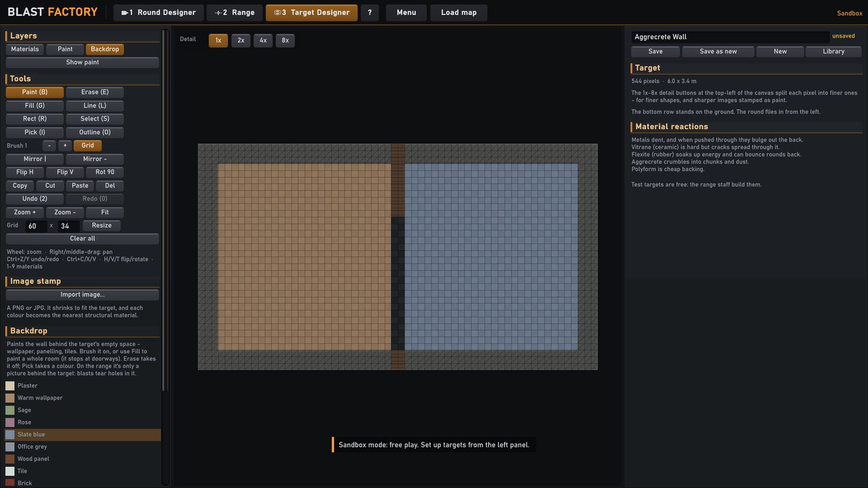This screenshot has height=488, width=868.
Task: Switch to the Range tab
Action: coord(234,12)
